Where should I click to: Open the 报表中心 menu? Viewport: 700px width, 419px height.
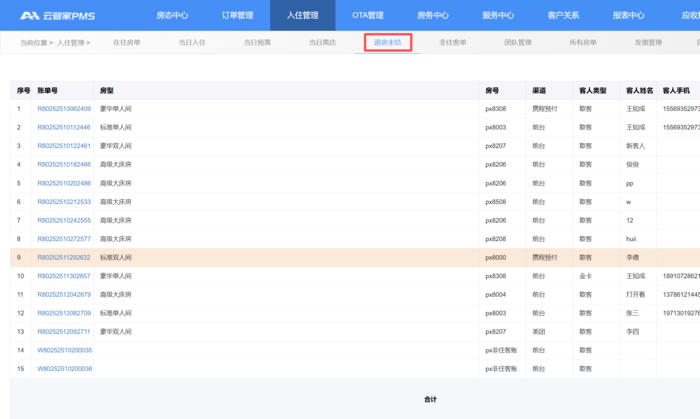coord(628,15)
